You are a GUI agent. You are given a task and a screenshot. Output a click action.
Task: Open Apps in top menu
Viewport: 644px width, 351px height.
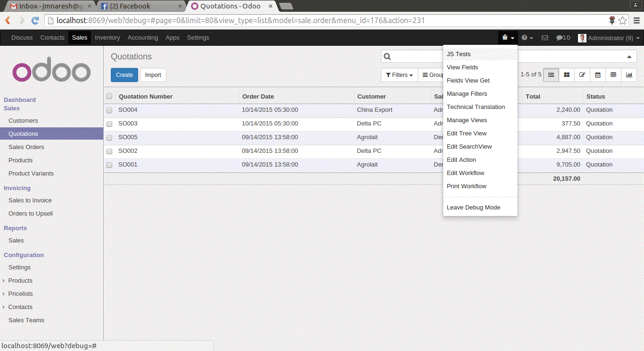point(173,38)
